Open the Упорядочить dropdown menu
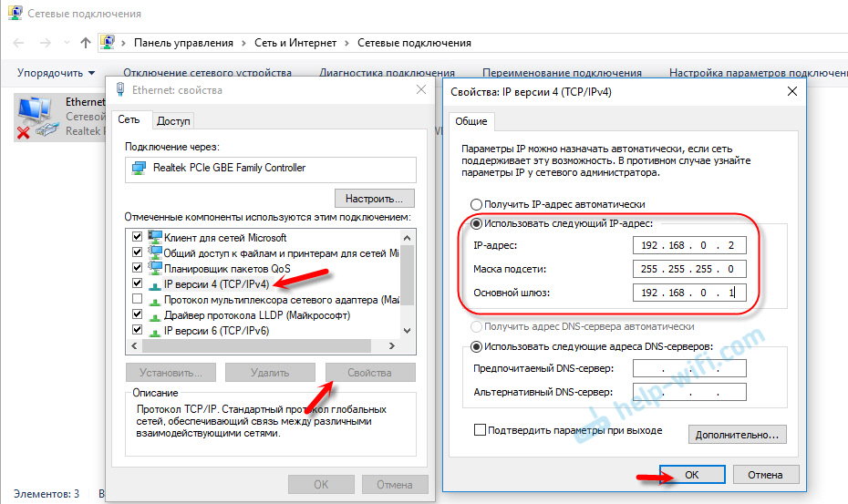Viewport: 848px width, 504px height. click(x=57, y=73)
